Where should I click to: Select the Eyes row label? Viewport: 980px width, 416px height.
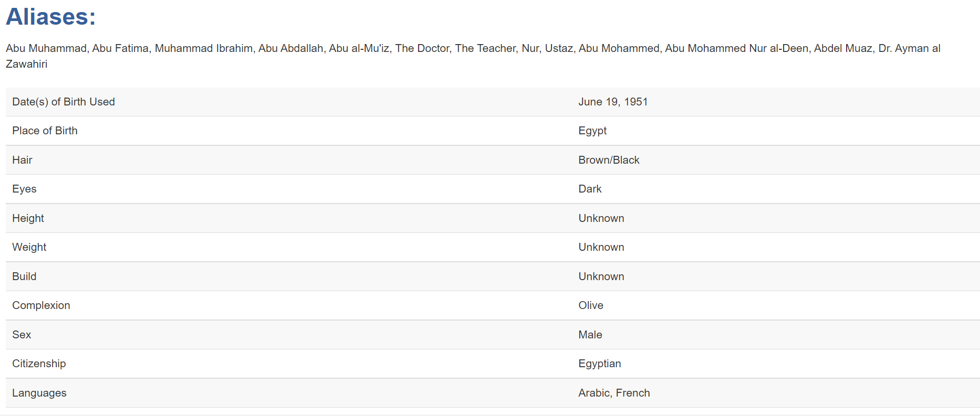[24, 189]
